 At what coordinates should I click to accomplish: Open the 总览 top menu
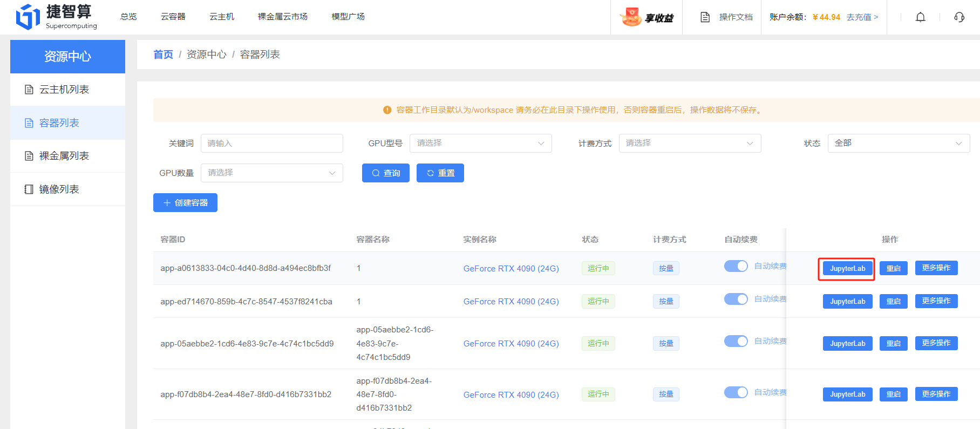(x=128, y=17)
